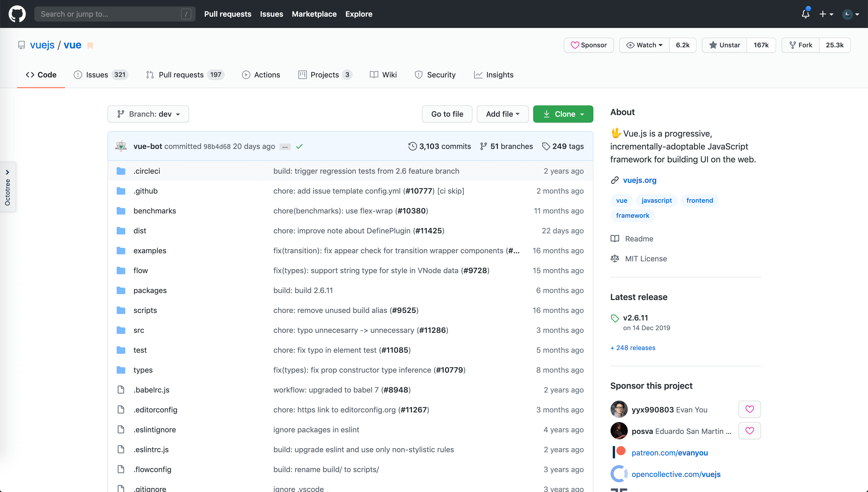The width and height of the screenshot is (868, 492).
Task: Open the .flowconfig file
Action: (152, 469)
